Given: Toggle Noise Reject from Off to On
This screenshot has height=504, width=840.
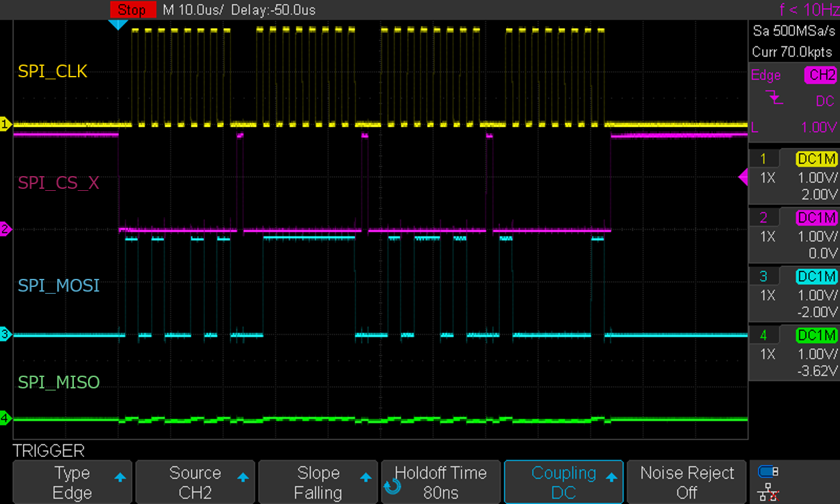Looking at the screenshot, I should pos(686,481).
